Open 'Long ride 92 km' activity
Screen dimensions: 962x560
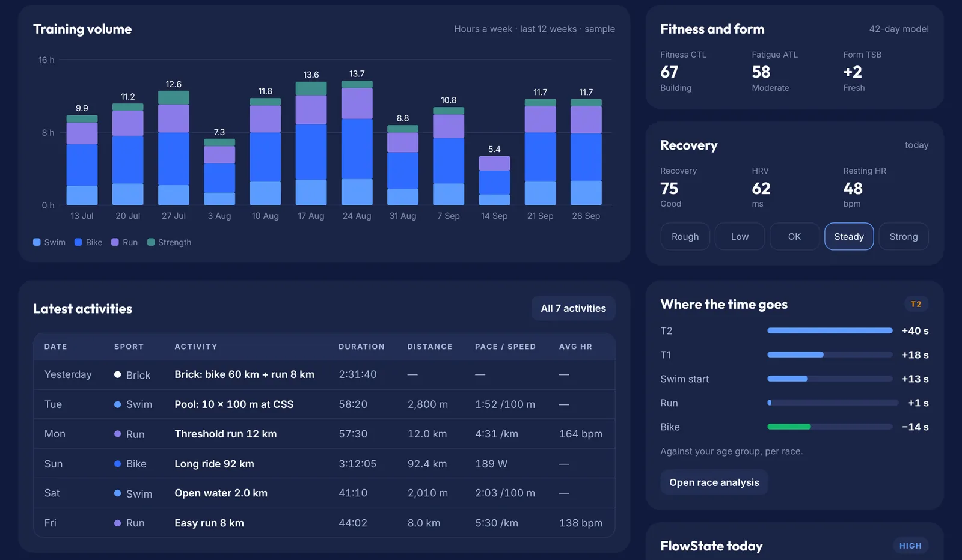[x=214, y=464]
